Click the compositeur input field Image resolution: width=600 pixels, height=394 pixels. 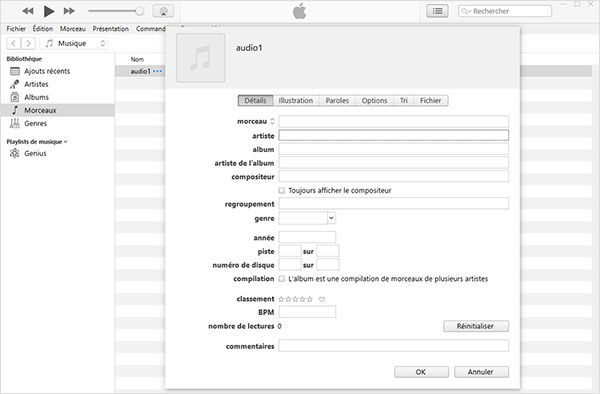pyautogui.click(x=394, y=176)
